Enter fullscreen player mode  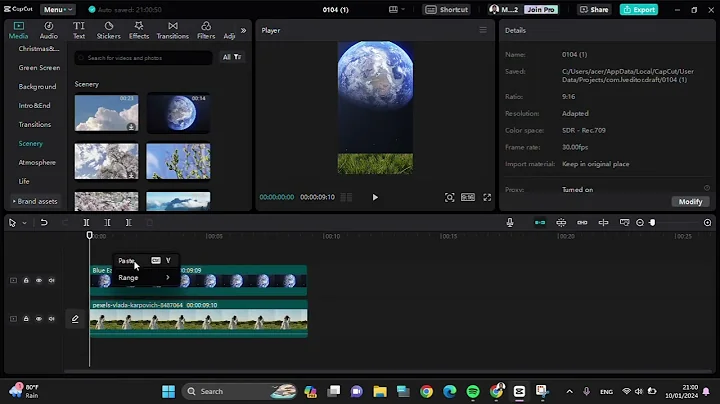click(487, 197)
